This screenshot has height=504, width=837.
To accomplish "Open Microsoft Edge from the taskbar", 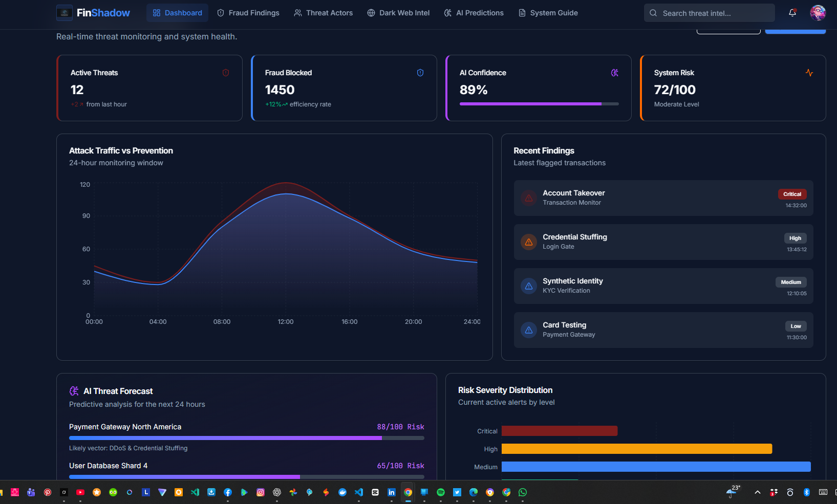I will 474,492.
